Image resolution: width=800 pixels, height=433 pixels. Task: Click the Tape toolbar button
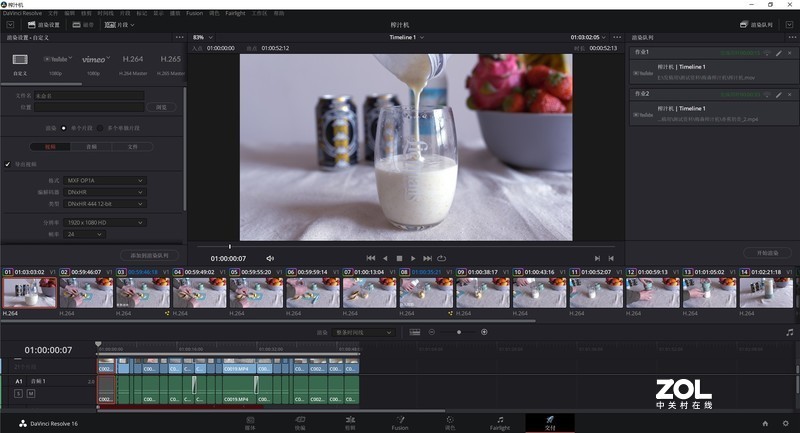(83, 24)
